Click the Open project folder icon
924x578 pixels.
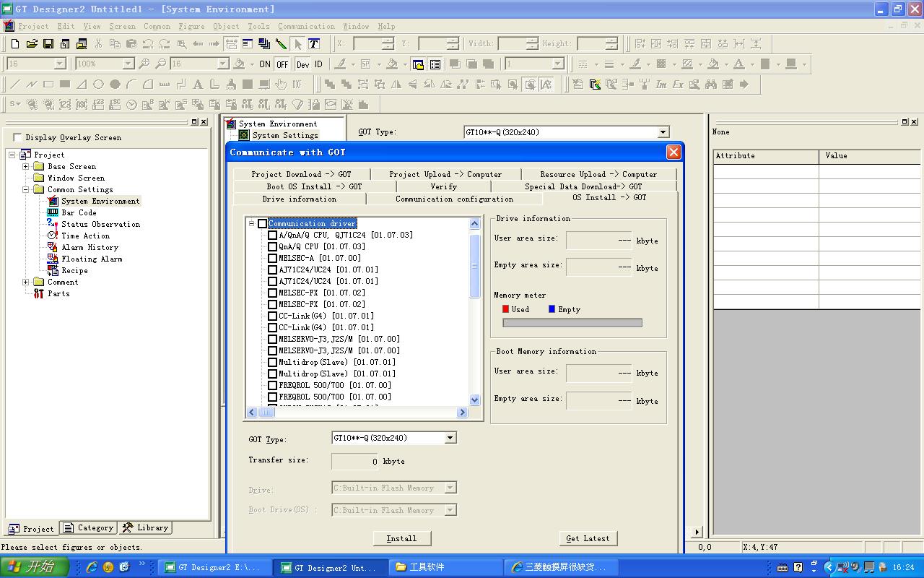click(x=31, y=44)
